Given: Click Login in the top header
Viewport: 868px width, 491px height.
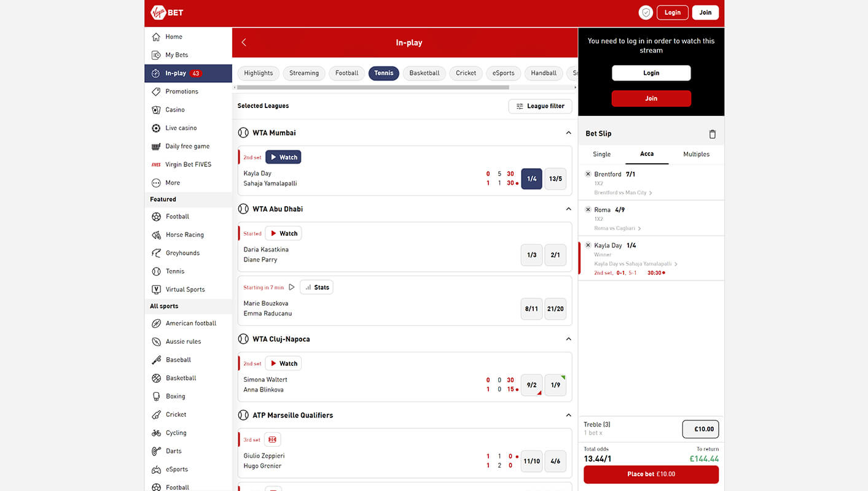Looking at the screenshot, I should pyautogui.click(x=673, y=12).
